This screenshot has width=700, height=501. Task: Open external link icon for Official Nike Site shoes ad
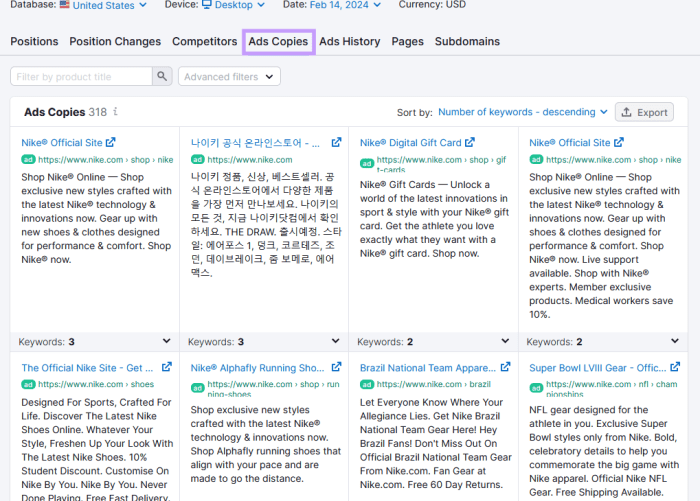[167, 368]
